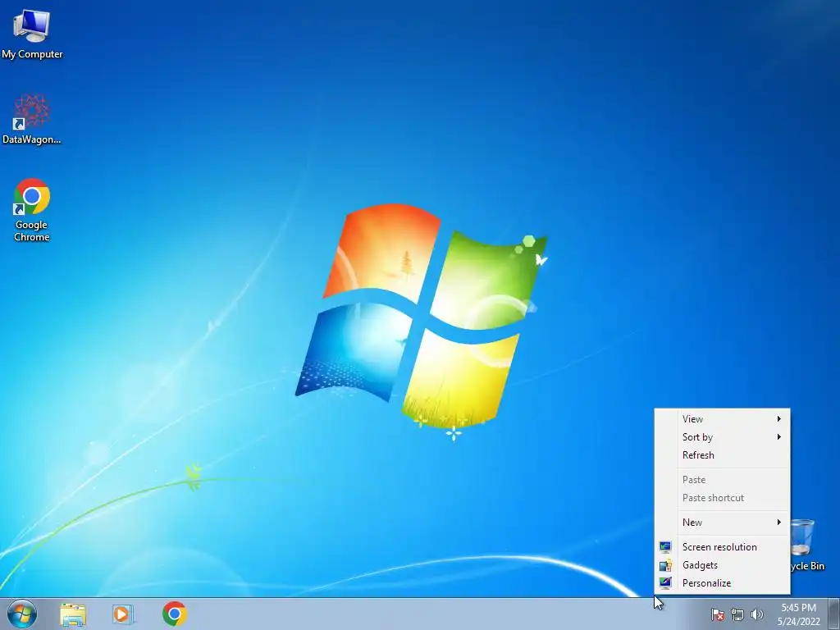Open the Windows Start menu orb
Image resolution: width=840 pixels, height=630 pixels.
coord(22,614)
